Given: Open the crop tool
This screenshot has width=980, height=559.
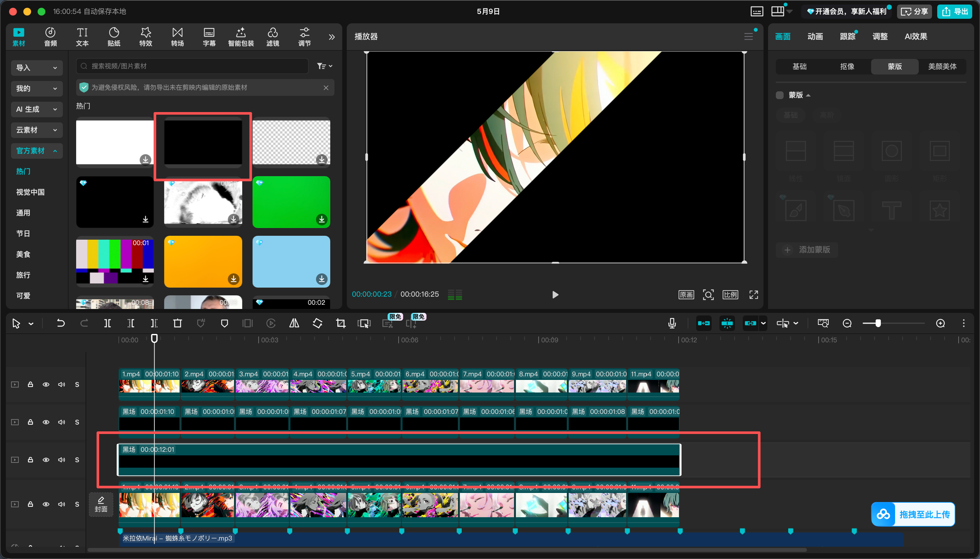Looking at the screenshot, I should point(341,323).
